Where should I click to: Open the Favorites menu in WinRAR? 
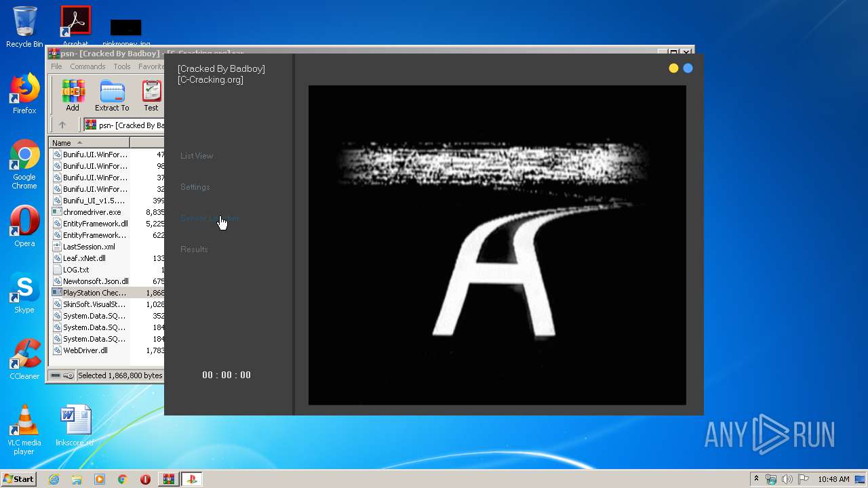click(151, 66)
